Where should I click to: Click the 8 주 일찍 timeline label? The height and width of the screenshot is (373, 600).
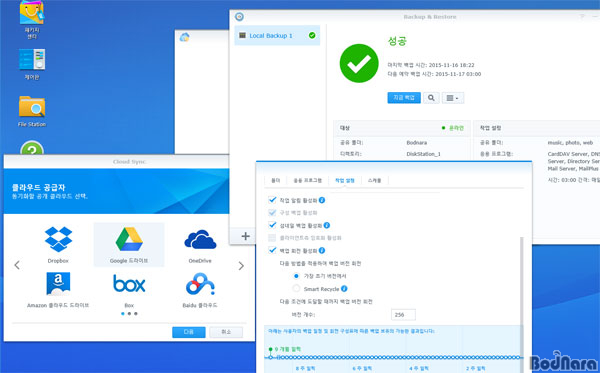click(305, 368)
